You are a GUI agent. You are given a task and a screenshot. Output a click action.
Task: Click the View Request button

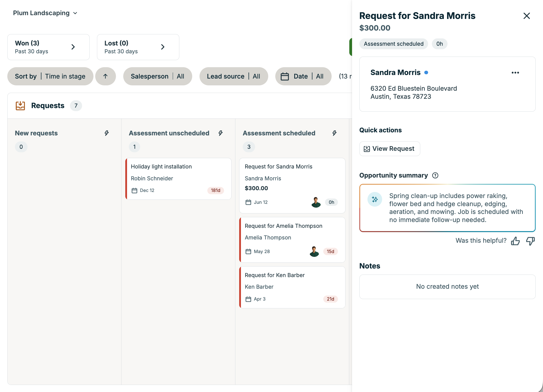pyautogui.click(x=390, y=149)
